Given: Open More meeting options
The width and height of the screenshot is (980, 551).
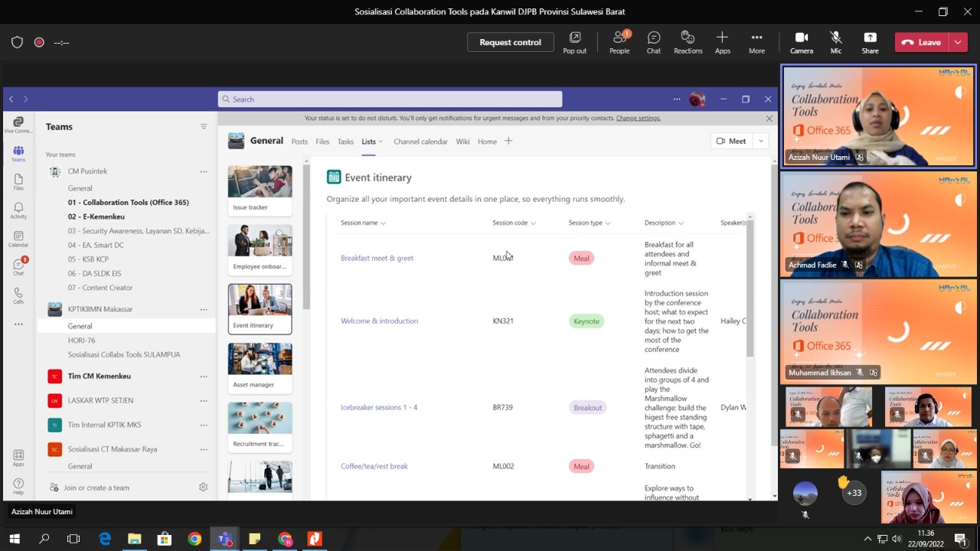Looking at the screenshot, I should (756, 42).
